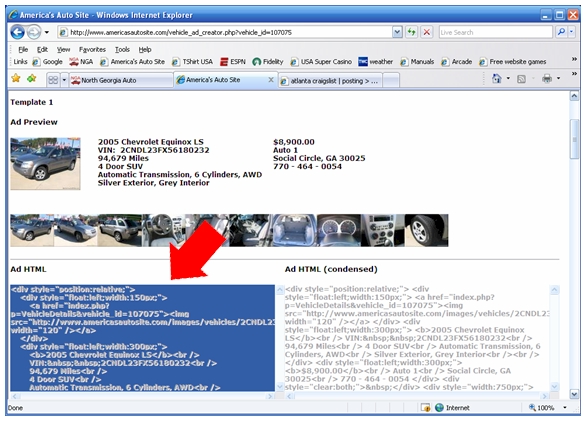Open the Home options dropdown arrow
This screenshot has height=421, width=587.
pyautogui.click(x=508, y=79)
